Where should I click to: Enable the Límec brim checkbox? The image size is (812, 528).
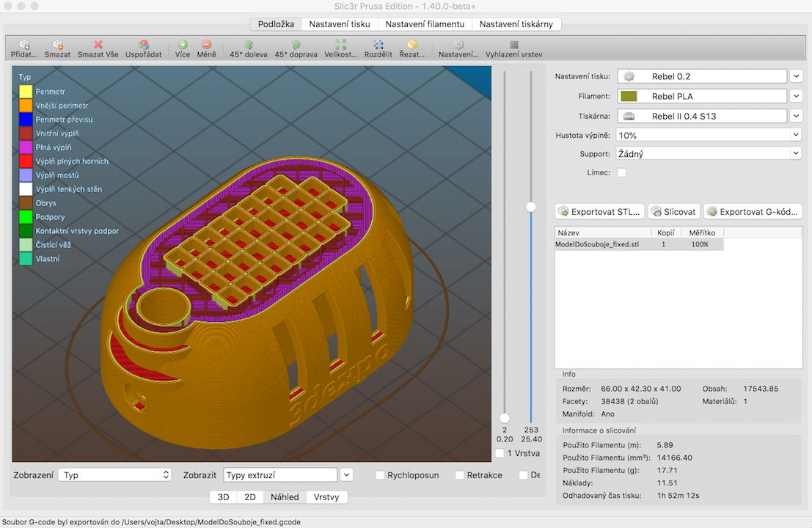point(622,172)
